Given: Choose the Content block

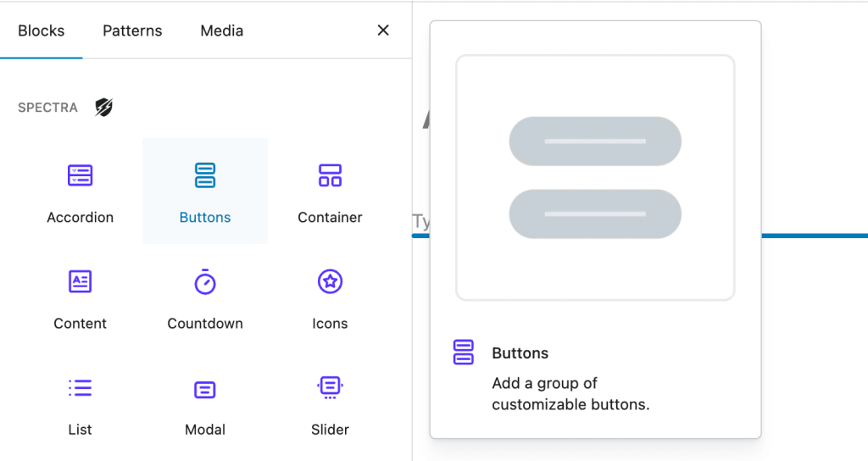Looking at the screenshot, I should 80,297.
